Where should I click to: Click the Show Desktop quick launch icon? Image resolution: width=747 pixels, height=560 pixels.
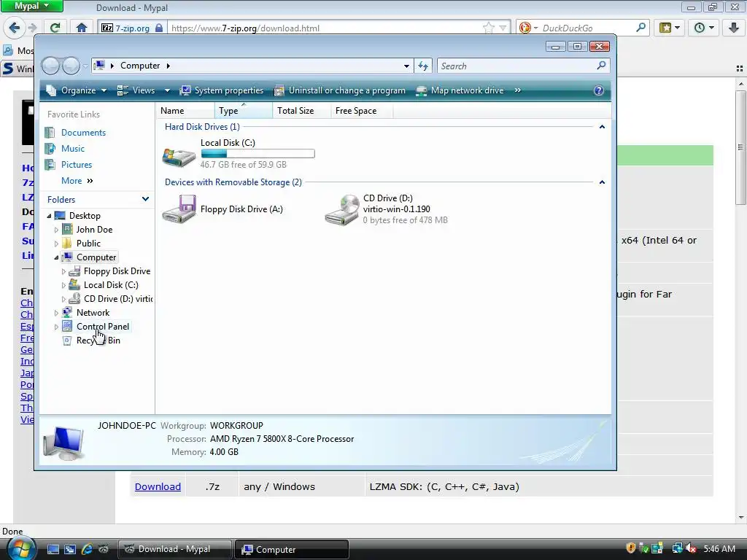pos(53,549)
